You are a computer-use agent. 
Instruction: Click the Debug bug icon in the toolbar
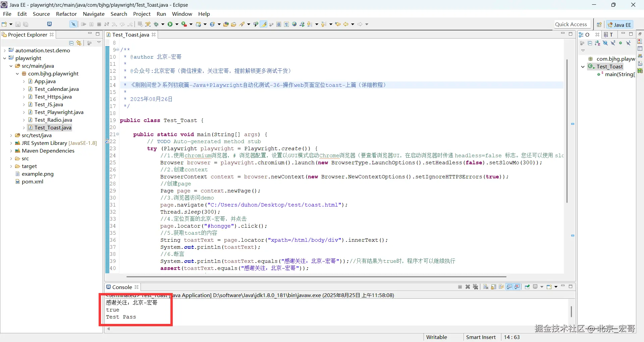point(156,24)
